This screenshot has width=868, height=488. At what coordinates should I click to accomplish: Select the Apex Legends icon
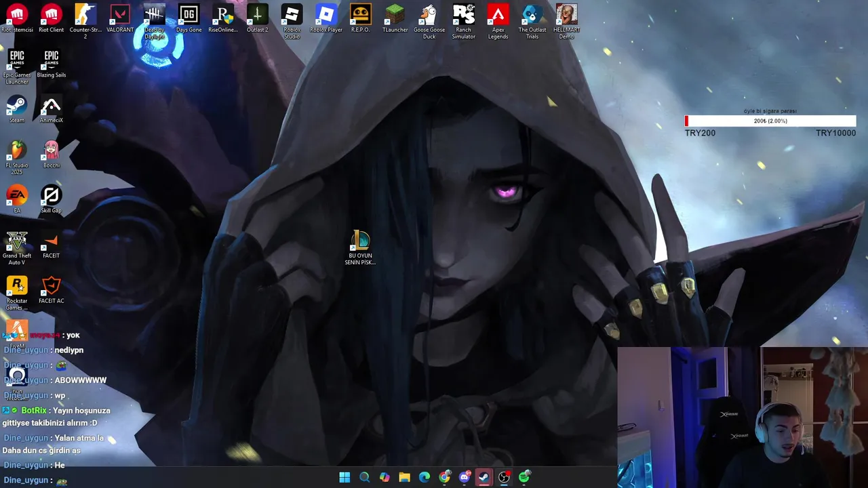coord(498,21)
